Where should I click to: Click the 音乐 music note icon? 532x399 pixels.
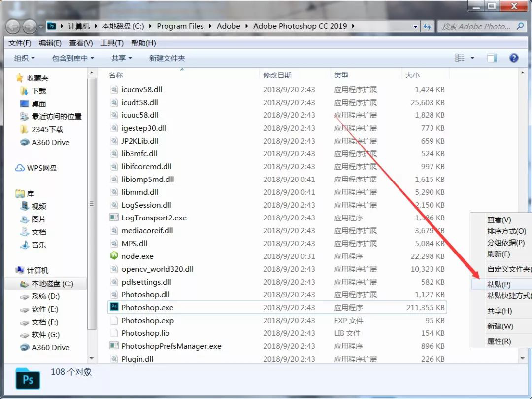pos(25,245)
